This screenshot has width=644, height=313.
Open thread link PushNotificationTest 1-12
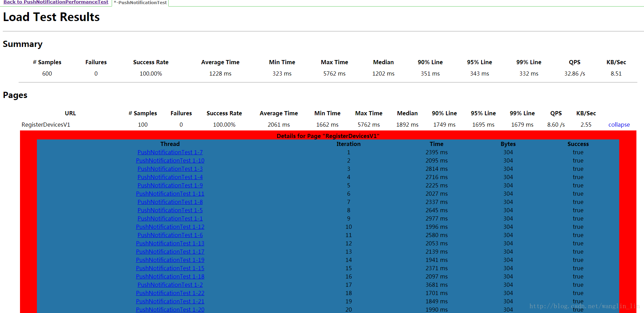coord(170,227)
